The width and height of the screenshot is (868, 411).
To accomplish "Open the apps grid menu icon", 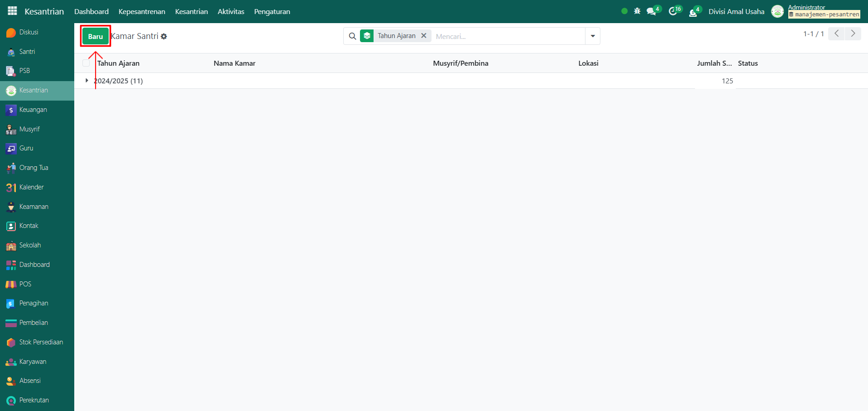I will 12,11.
